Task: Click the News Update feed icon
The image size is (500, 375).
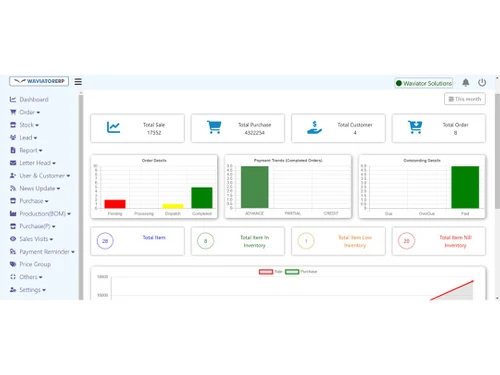Action: coord(13,188)
